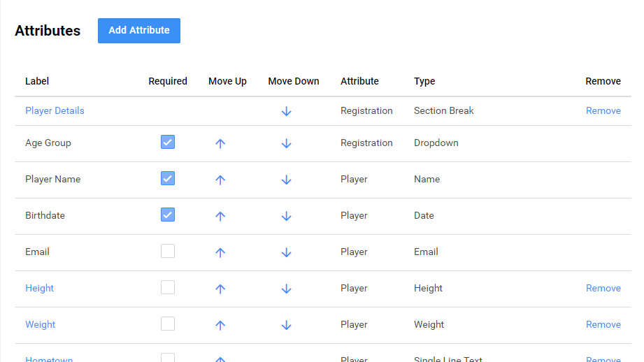Move Player Details row down
Screen dimensions: 644x362
coord(286,111)
